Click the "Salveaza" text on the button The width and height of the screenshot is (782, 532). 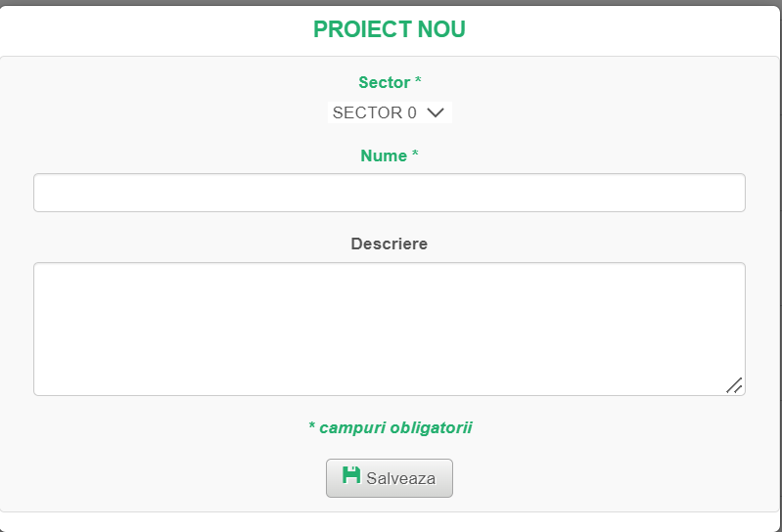[400, 479]
